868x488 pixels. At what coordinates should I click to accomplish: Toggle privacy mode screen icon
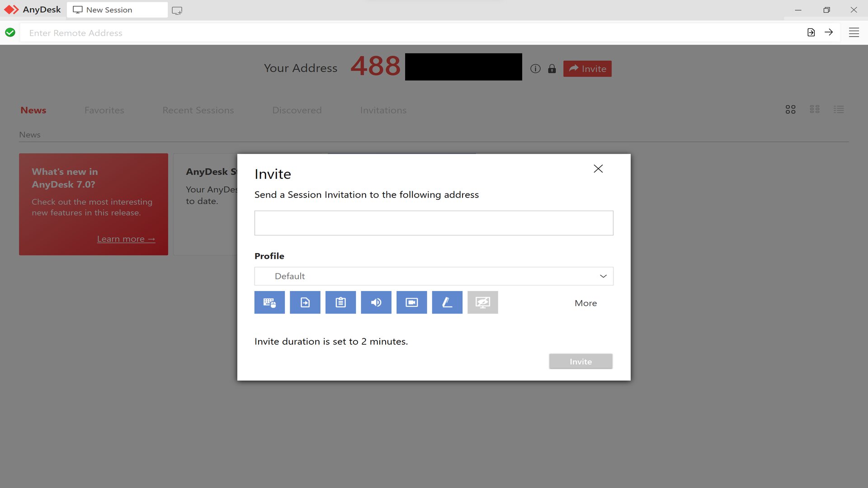point(483,302)
